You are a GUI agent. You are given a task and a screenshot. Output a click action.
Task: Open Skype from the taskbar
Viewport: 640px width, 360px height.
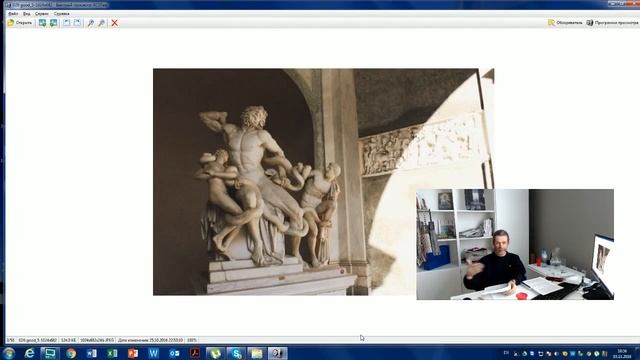[x=236, y=353]
